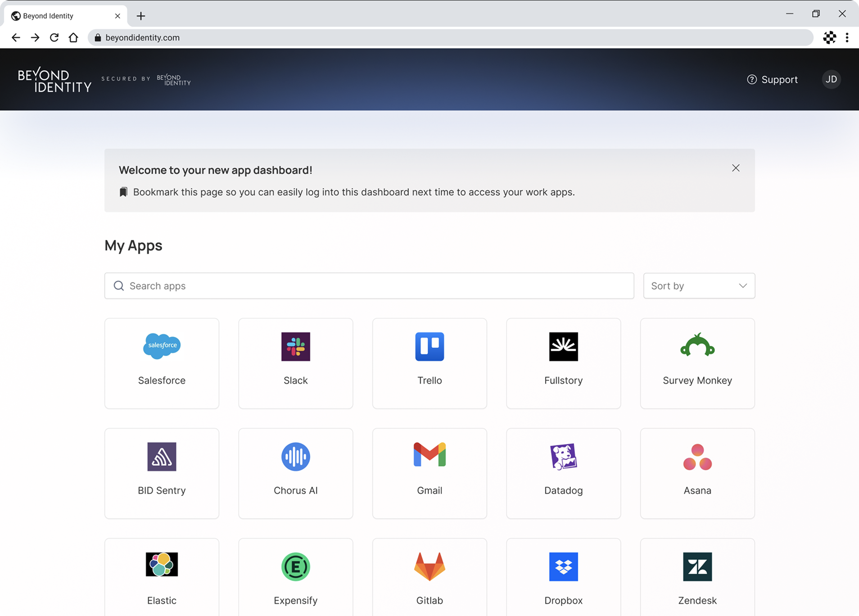Screen dimensions: 859x616
Task: Click the Trello label
Action: 429,380
